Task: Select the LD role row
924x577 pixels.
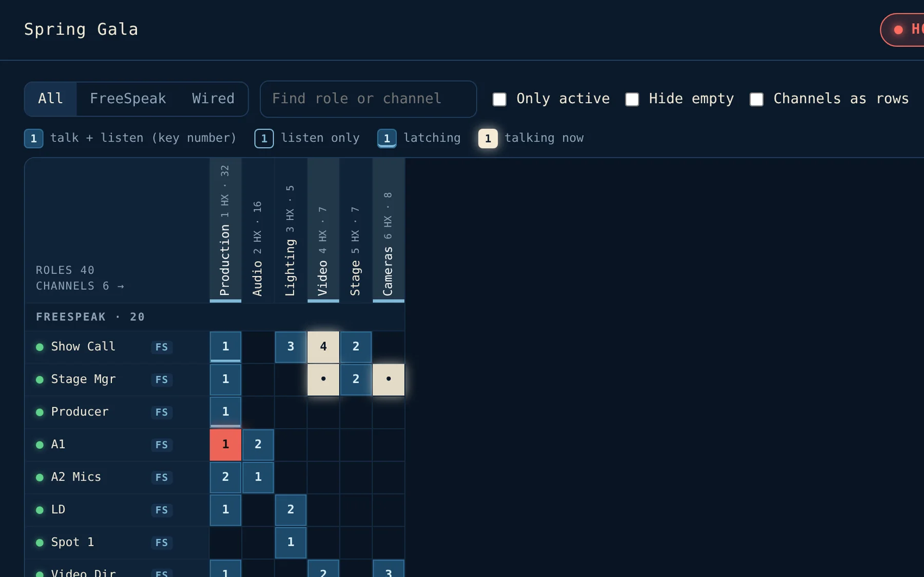Action: click(x=117, y=510)
